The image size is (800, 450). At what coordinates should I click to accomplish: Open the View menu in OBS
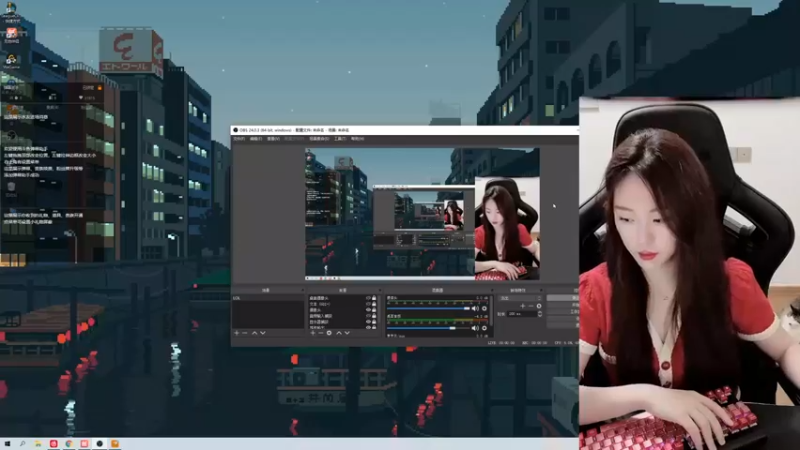coord(273,138)
